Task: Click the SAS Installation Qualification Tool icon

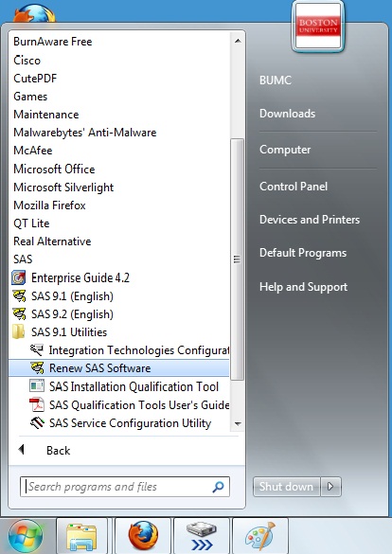Action: [37, 386]
